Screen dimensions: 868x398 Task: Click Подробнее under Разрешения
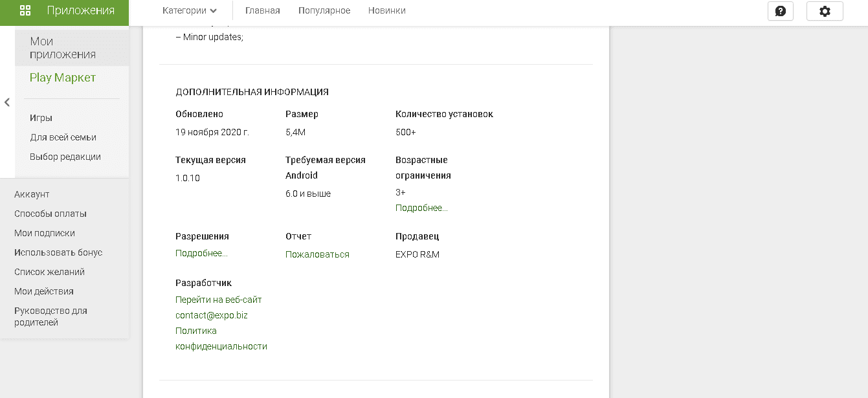click(201, 253)
